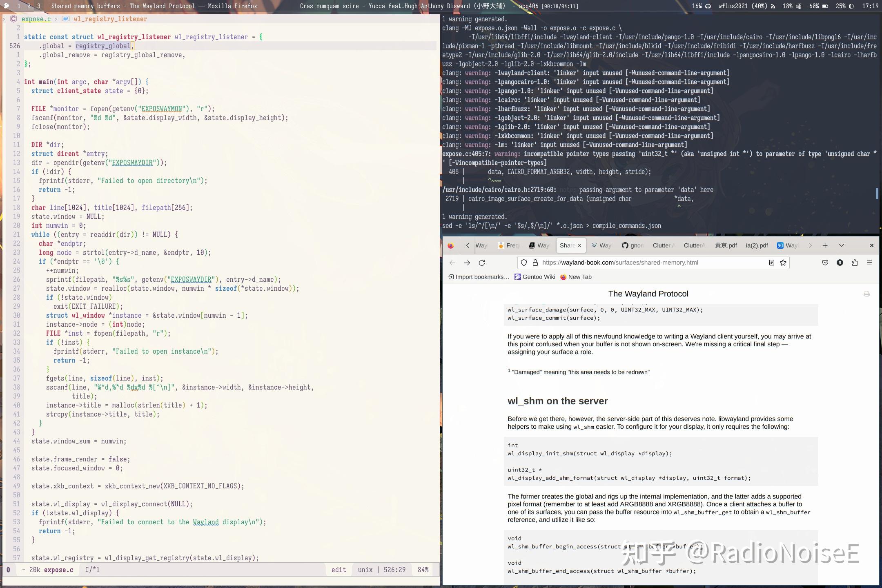Open the Firefox hamburger application menu

(869, 263)
